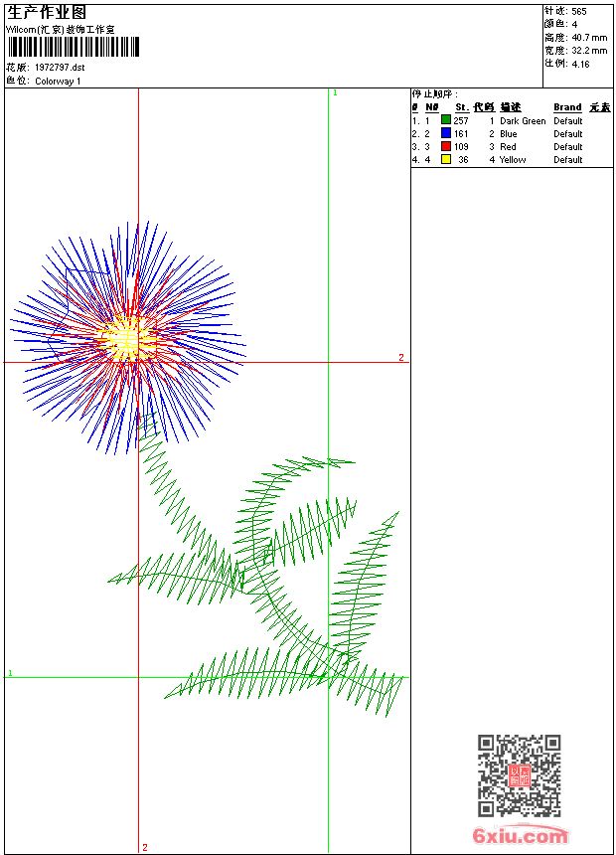Screen dimensions: 616x855
Task: Click the Brand column header
Action: [x=567, y=107]
